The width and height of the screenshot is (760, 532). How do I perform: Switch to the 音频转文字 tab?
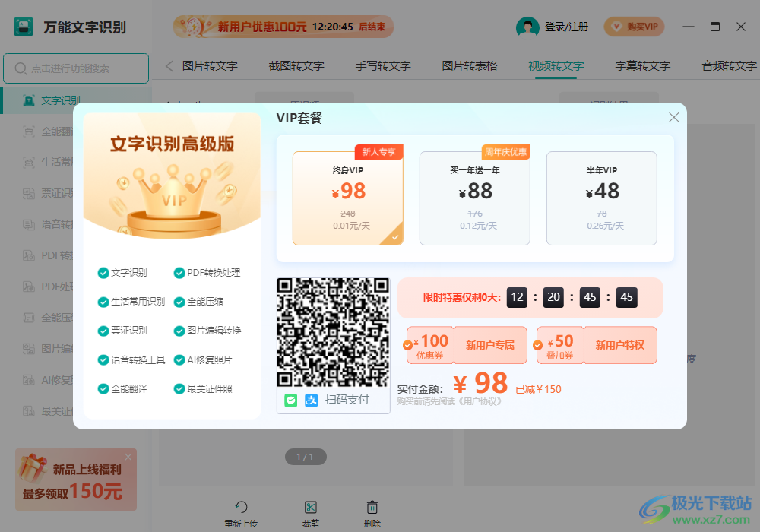pos(729,66)
